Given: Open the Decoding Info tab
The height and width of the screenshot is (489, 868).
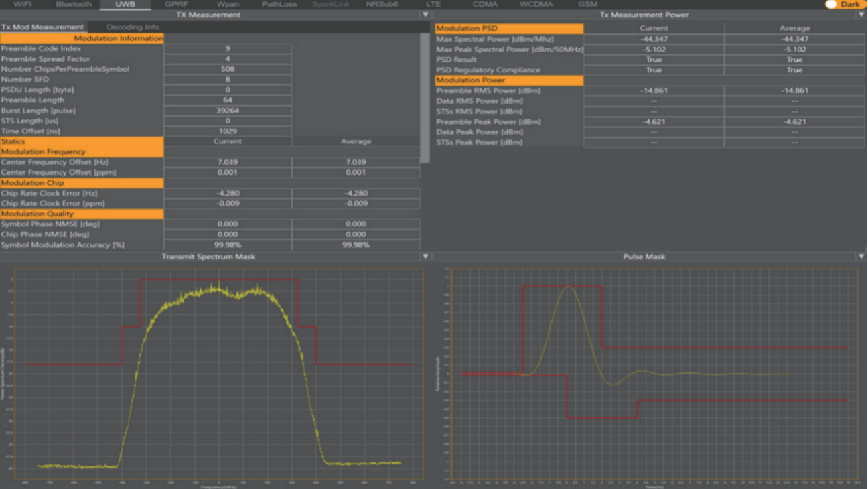Looking at the screenshot, I should click(x=133, y=27).
